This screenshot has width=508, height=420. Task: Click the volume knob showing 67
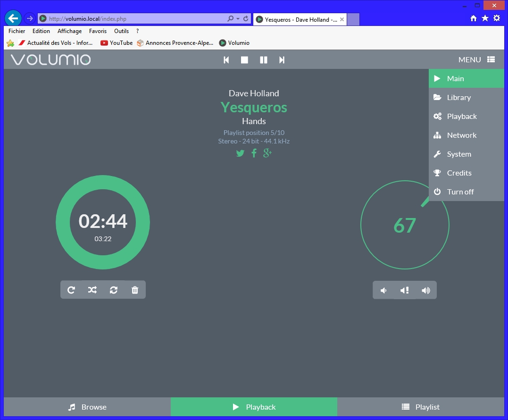pos(405,225)
